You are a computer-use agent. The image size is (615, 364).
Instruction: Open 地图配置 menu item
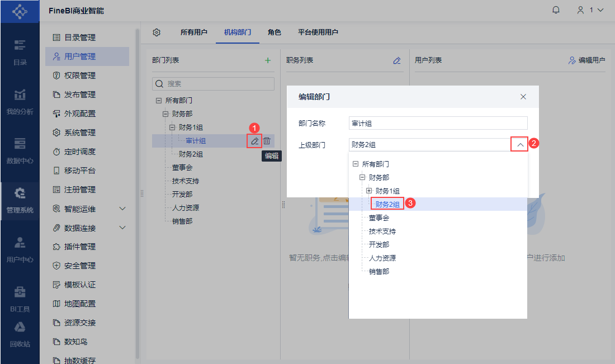coord(87,304)
